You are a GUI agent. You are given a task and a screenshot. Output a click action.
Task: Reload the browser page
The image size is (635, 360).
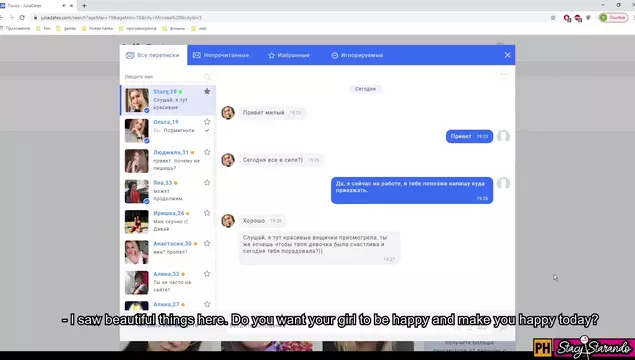(x=22, y=17)
